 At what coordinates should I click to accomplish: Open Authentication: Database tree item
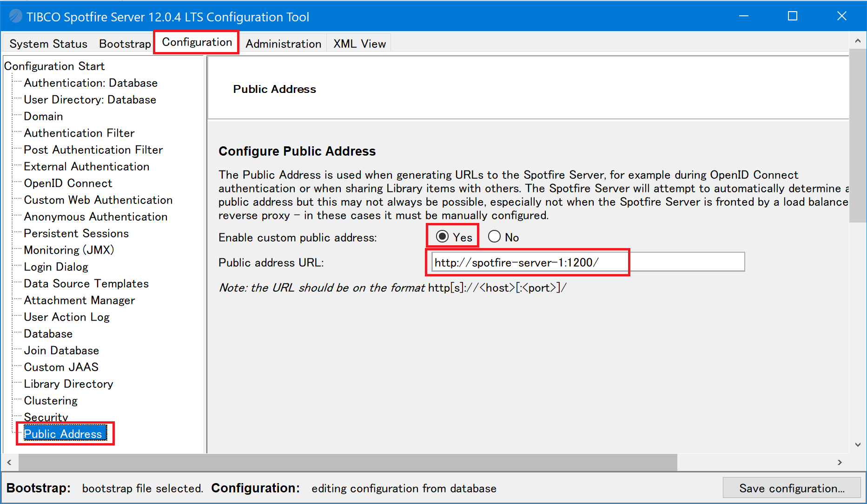click(x=91, y=83)
